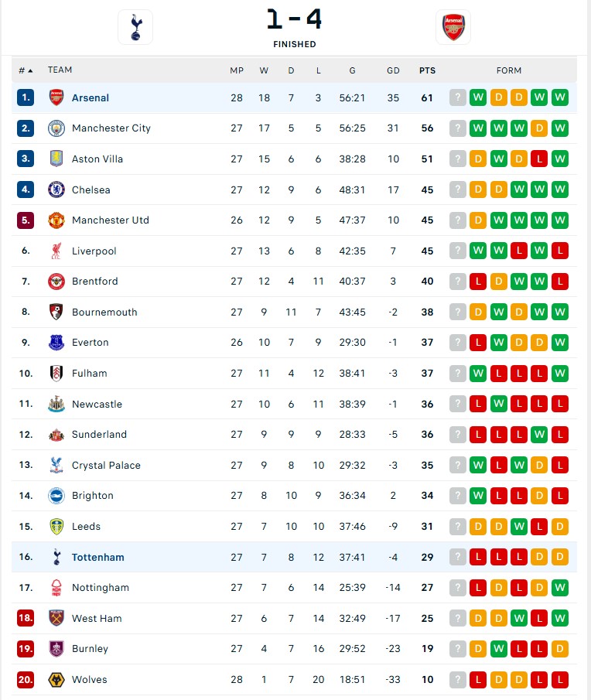Click Arsenal's upcoming match question mark badge
Viewport: 591px width, 700px height.
[458, 98]
